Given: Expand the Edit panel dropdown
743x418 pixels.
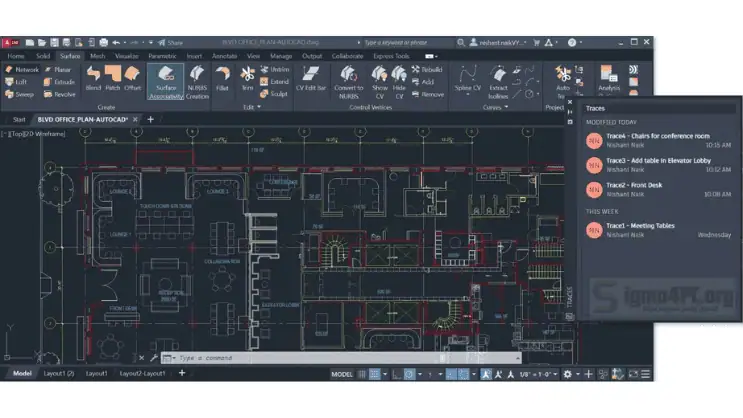Looking at the screenshot, I should pyautogui.click(x=252, y=108).
